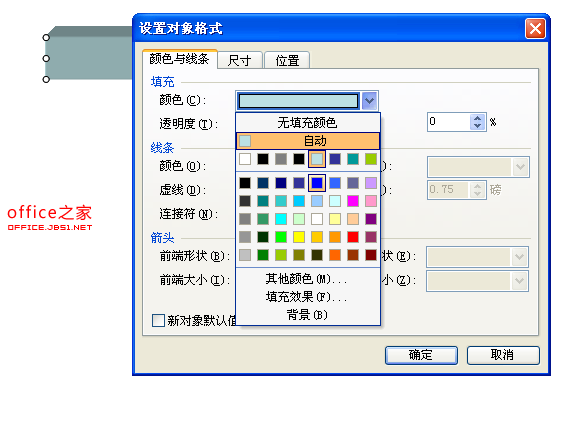The image size is (584, 436).
Task: Click the 0.75 磅 line weight field
Action: pos(448,190)
